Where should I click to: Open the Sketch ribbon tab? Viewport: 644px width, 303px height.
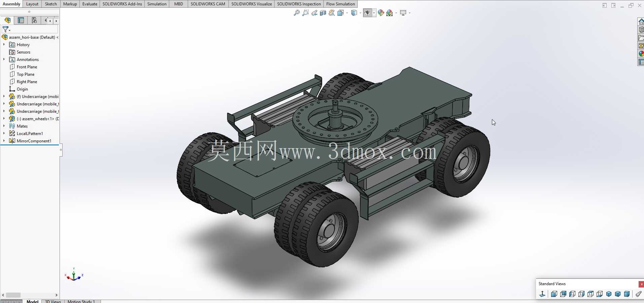tap(51, 4)
